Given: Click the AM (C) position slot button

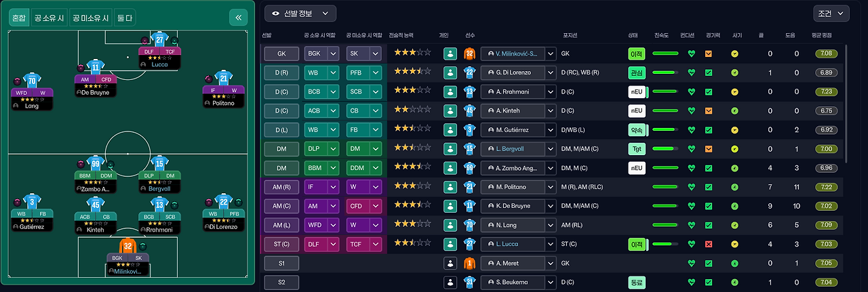Looking at the screenshot, I should coord(281,205).
